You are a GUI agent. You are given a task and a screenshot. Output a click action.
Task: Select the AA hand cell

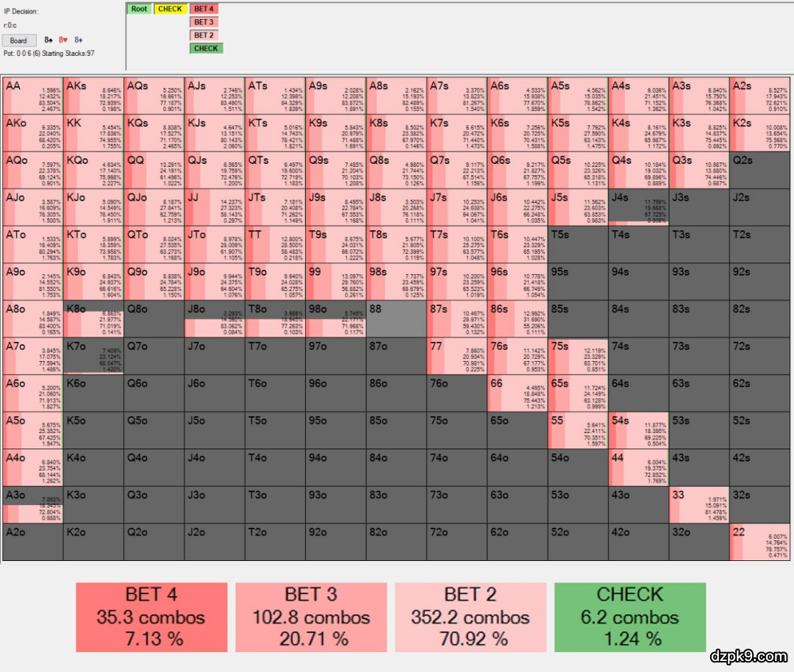click(x=32, y=95)
